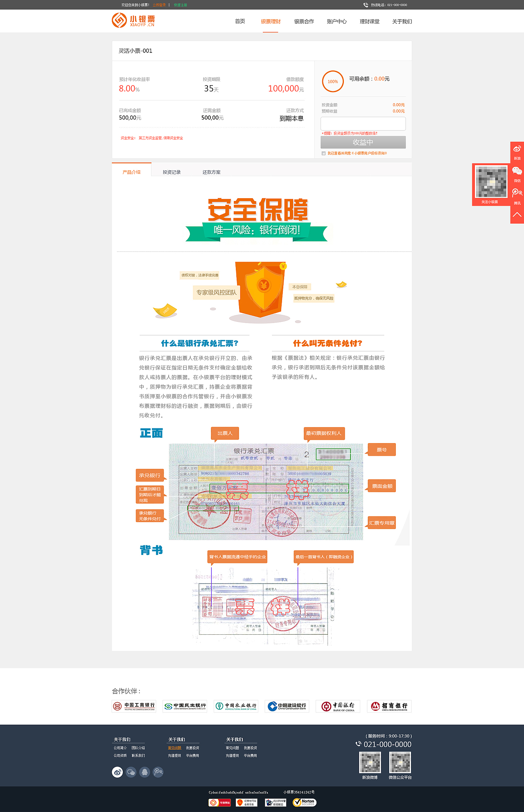Click the 什么叫无条件兑付? heading
524x812 pixels.
pyautogui.click(x=327, y=343)
